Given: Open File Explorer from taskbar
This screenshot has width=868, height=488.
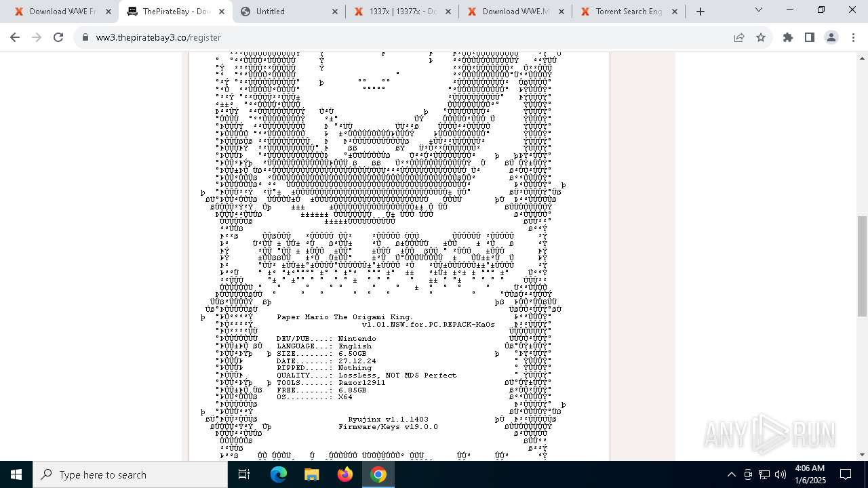Looking at the screenshot, I should click(x=311, y=474).
